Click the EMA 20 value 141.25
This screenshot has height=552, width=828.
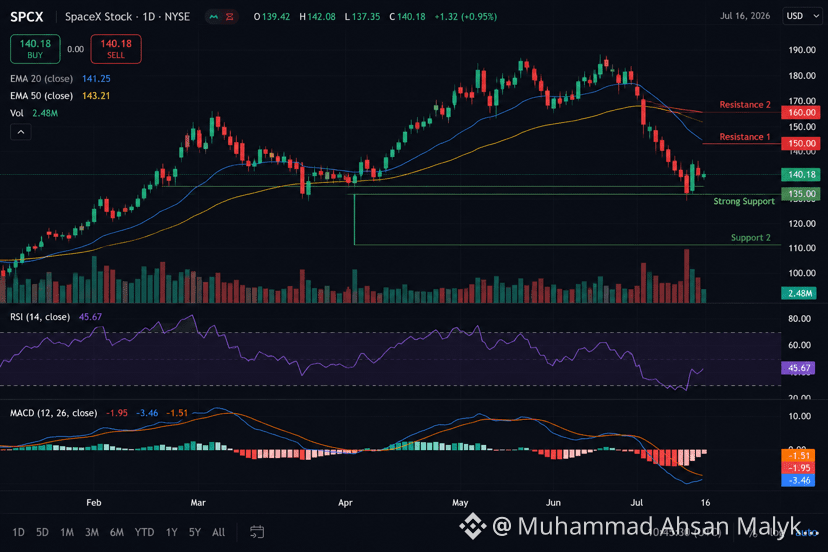[96, 79]
